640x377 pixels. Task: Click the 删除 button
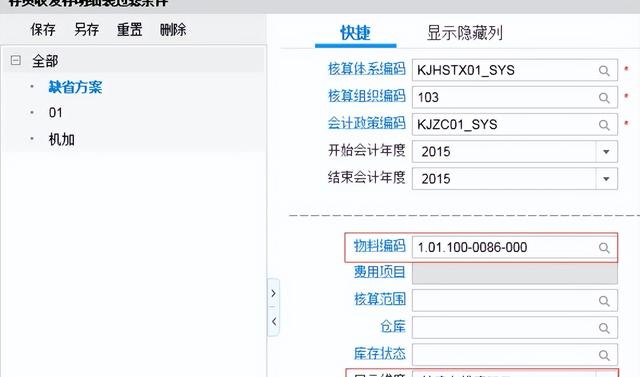(173, 29)
